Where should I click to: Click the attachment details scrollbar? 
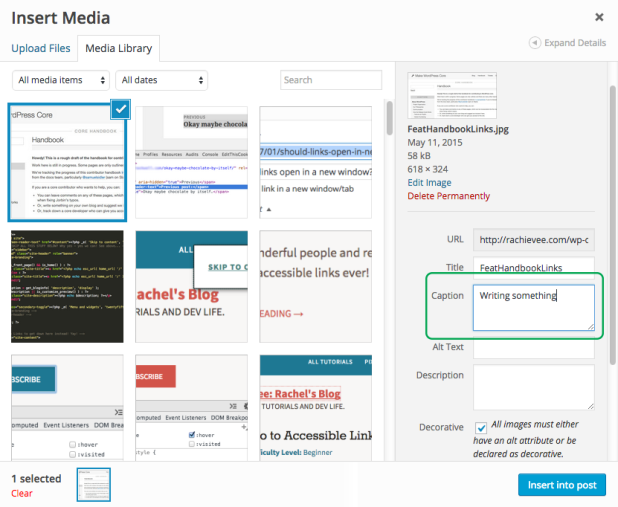(x=612, y=225)
